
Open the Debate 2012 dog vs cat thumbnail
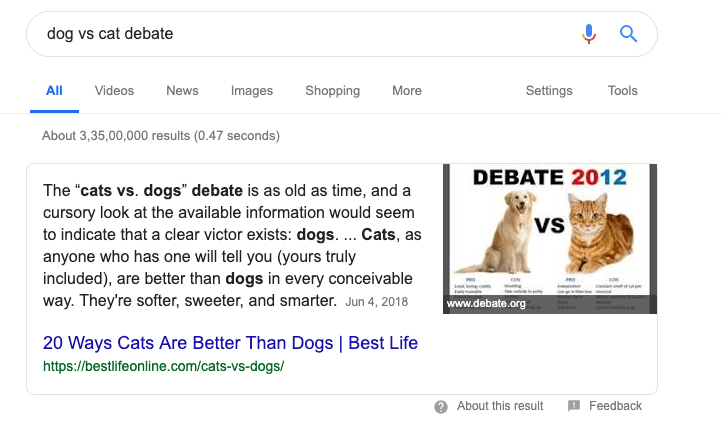(x=550, y=239)
